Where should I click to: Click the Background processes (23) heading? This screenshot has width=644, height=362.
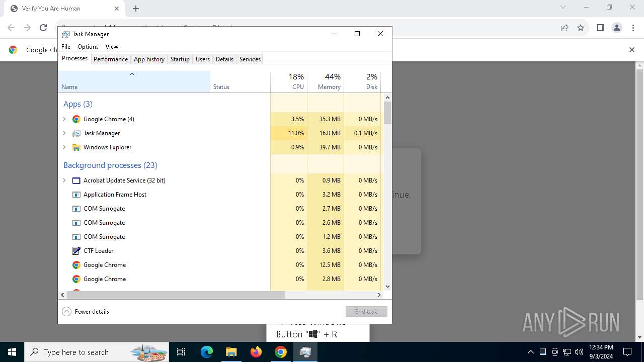(110, 165)
